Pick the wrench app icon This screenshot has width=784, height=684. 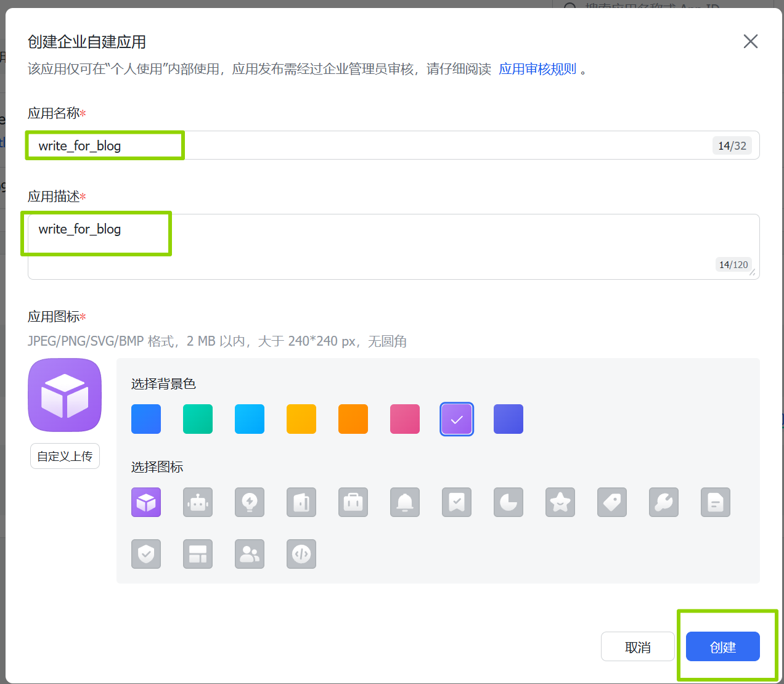pos(664,502)
